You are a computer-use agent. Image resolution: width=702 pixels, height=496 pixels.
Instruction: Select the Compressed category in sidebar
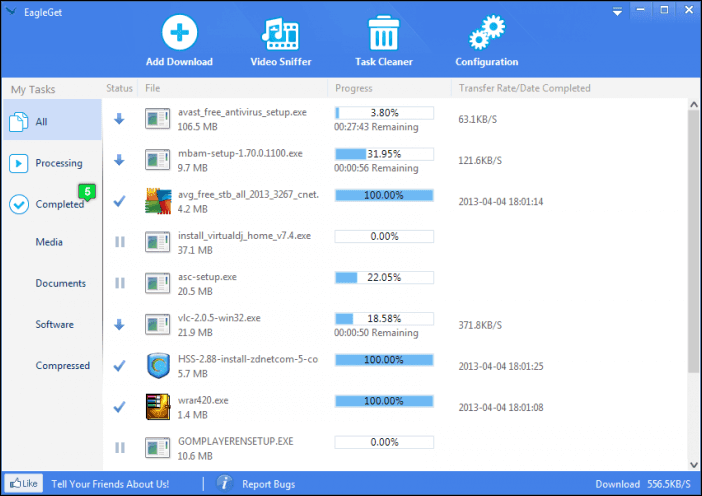pos(63,365)
